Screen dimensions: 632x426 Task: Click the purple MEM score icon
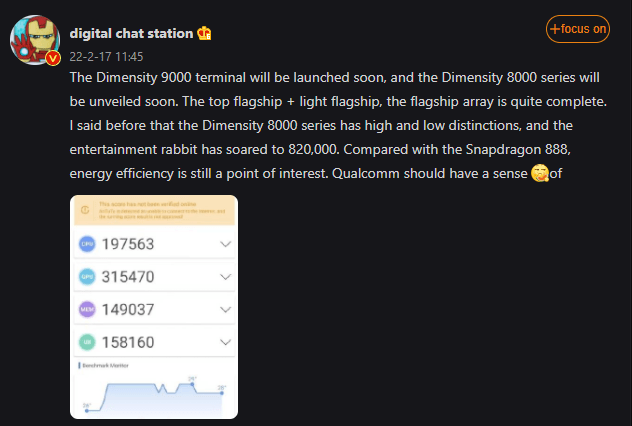pos(86,309)
